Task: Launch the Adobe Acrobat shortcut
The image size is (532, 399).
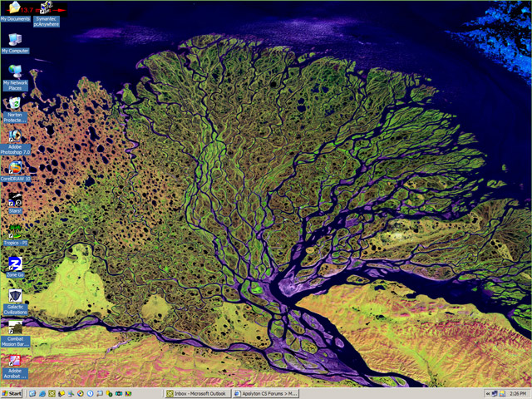Action: tap(14, 362)
